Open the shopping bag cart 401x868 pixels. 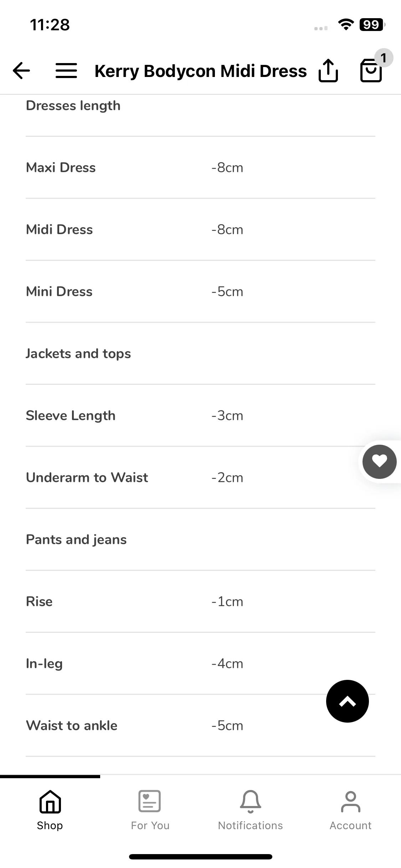(371, 71)
